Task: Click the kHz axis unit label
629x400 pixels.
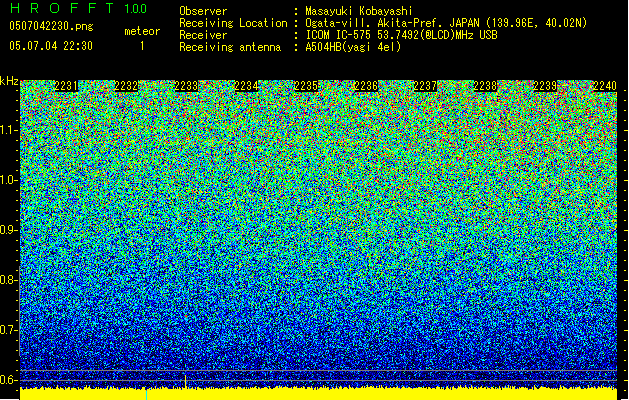Action: [x=9, y=81]
